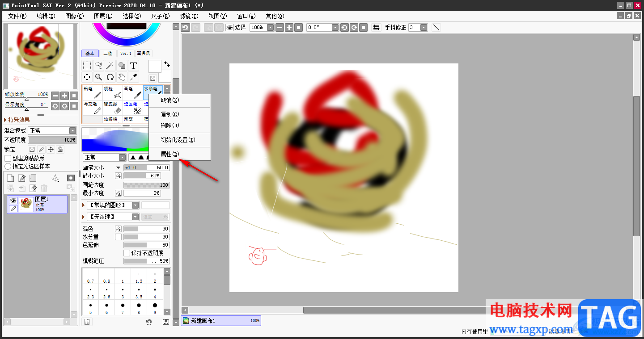Select brush size preset 2.6
The image size is (644, 339).
pyautogui.click(x=106, y=293)
